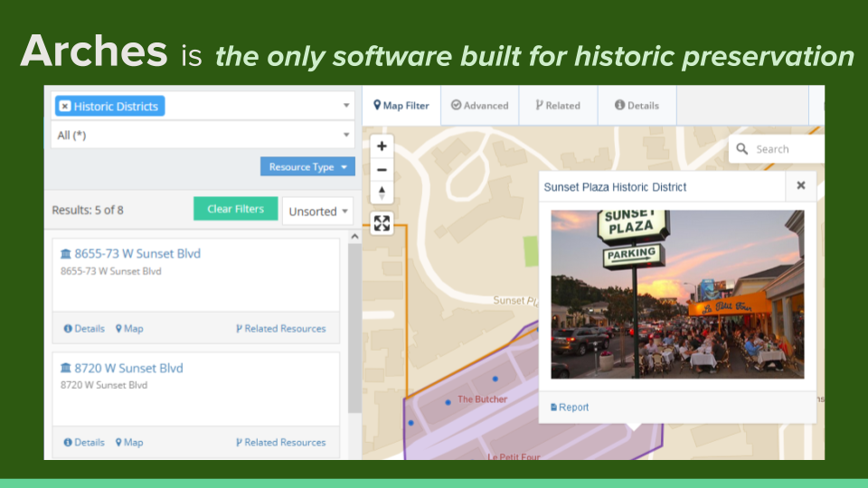Click the building icon for 8655-73 W Sunset Blvd
The image size is (868, 488).
pyautogui.click(x=66, y=254)
